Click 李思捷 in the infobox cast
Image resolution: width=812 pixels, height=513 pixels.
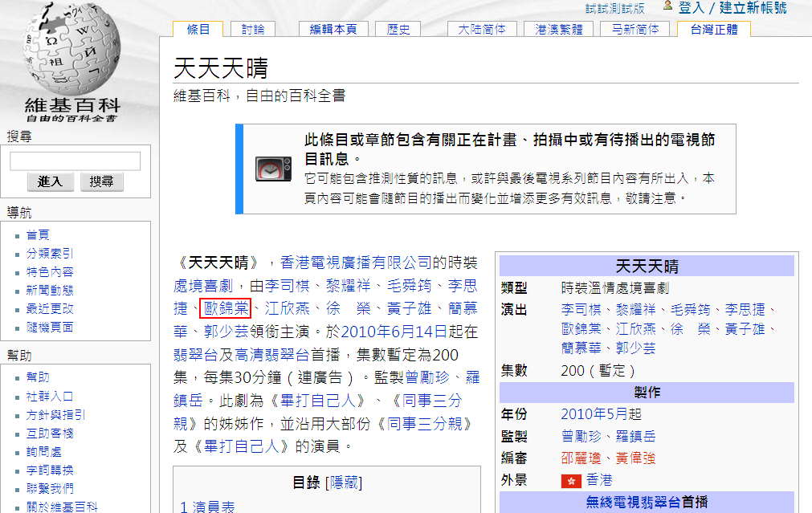click(x=745, y=310)
